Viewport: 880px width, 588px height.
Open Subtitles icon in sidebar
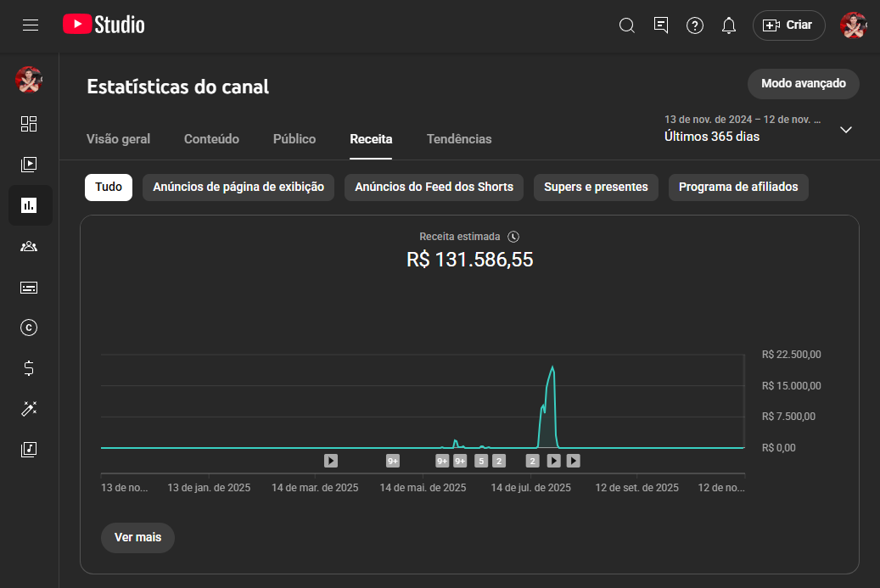point(29,288)
